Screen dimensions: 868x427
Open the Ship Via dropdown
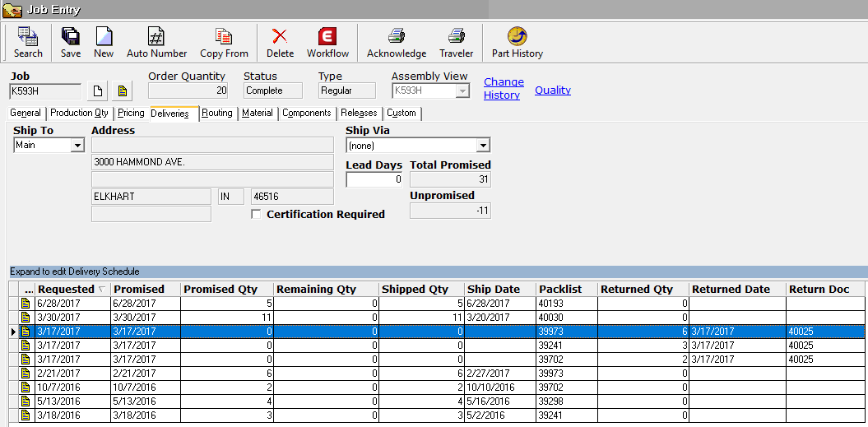tap(483, 146)
